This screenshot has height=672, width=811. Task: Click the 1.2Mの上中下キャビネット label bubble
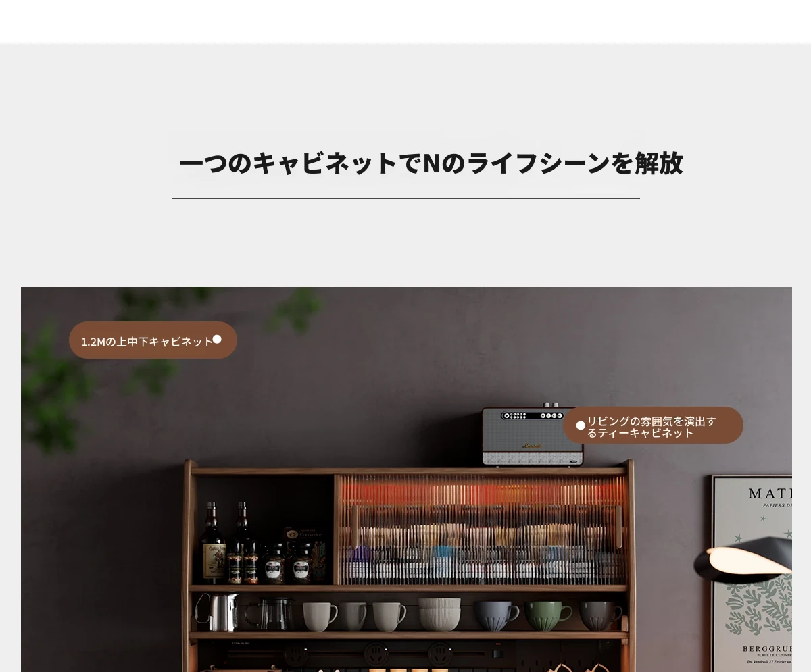click(x=153, y=340)
